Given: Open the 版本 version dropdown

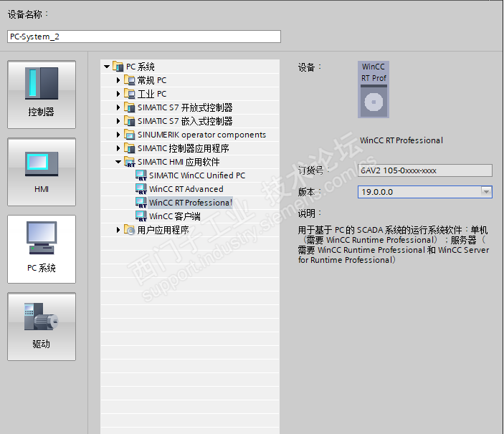Looking at the screenshot, I should [x=486, y=192].
